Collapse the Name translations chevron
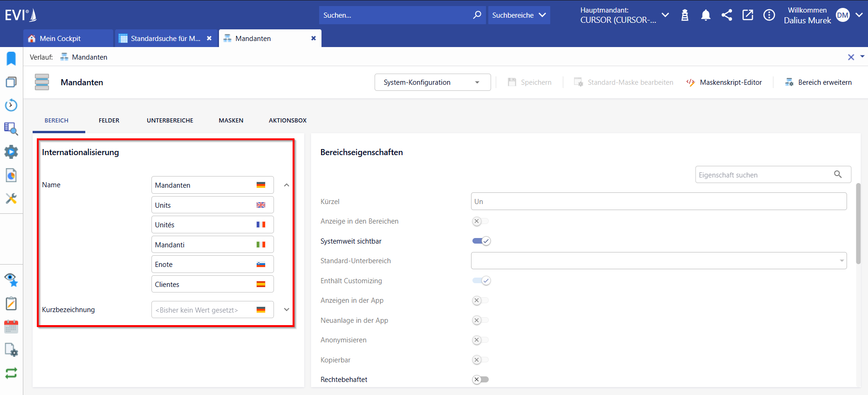Screen dimensions: 868x395 pyautogui.click(x=287, y=185)
